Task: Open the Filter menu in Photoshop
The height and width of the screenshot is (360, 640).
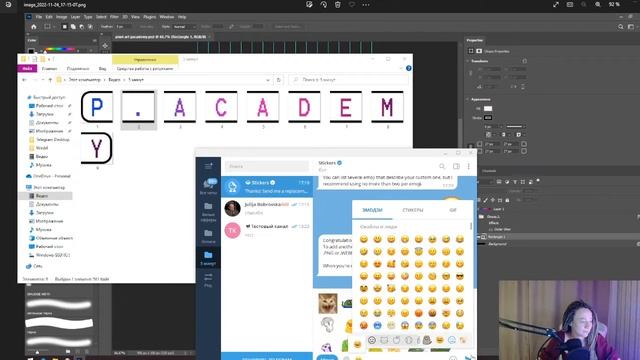Action: (x=114, y=17)
